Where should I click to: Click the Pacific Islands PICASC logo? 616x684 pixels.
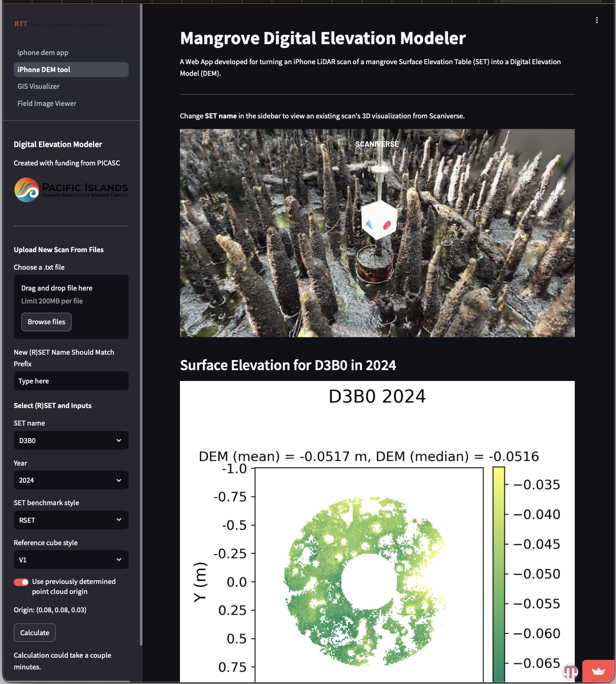pyautogui.click(x=71, y=190)
